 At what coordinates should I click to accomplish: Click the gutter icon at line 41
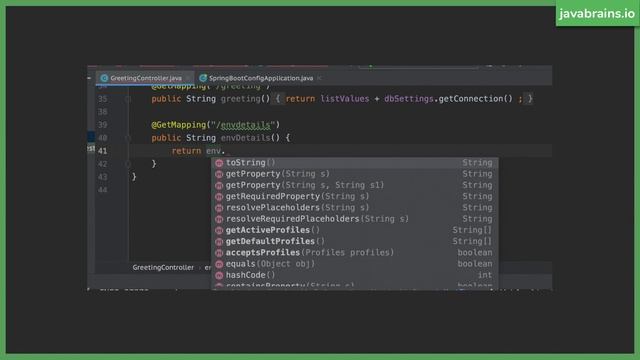pos(91,148)
